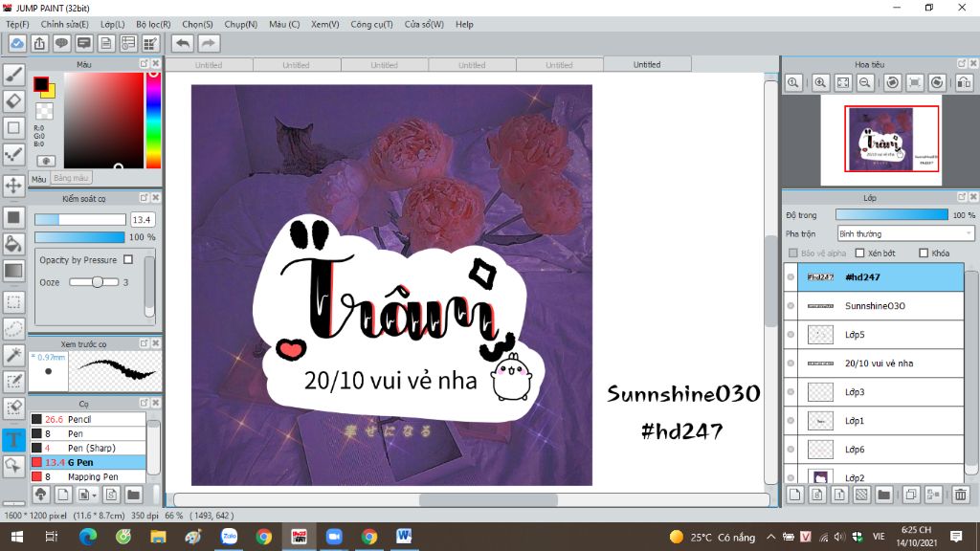Screen dimensions: 980x551
Task: Toggle Bảo vệ alpha checkbox
Action: click(x=793, y=253)
